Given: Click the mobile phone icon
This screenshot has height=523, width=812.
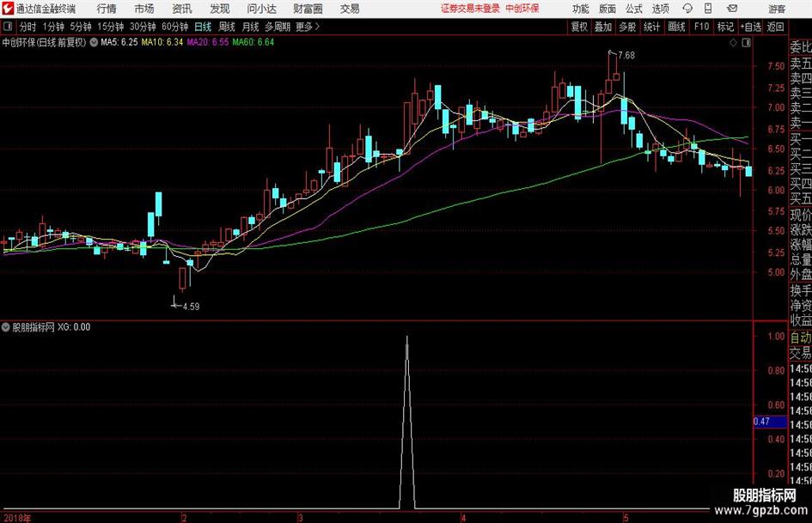Looking at the screenshot, I should point(708,9).
